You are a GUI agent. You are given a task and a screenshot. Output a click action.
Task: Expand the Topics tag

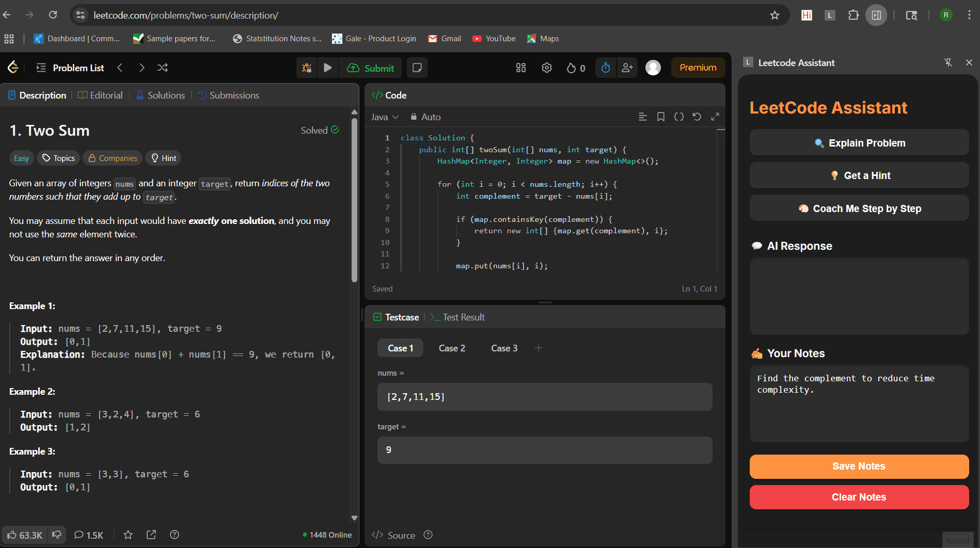pos(59,158)
